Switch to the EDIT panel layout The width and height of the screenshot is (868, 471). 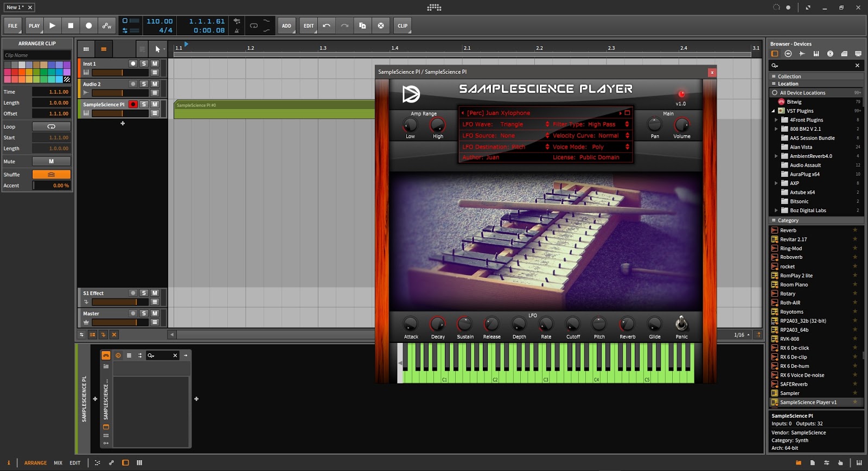(x=75, y=463)
